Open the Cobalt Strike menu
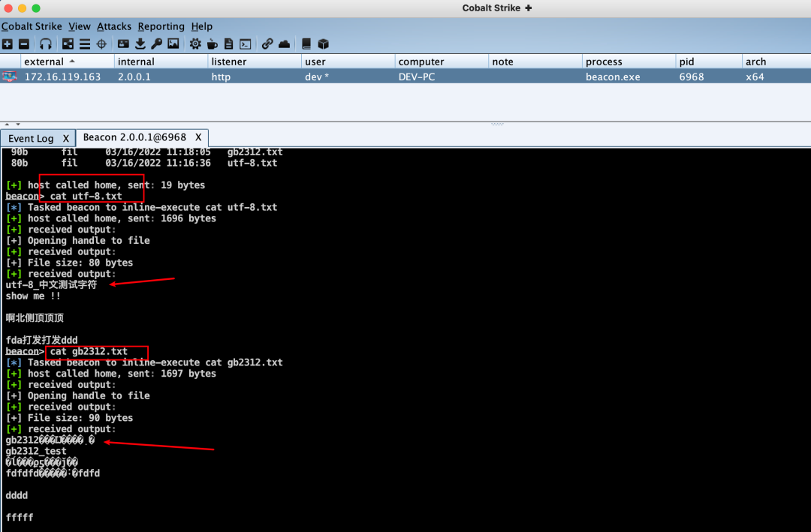This screenshot has width=811, height=532. (x=32, y=26)
